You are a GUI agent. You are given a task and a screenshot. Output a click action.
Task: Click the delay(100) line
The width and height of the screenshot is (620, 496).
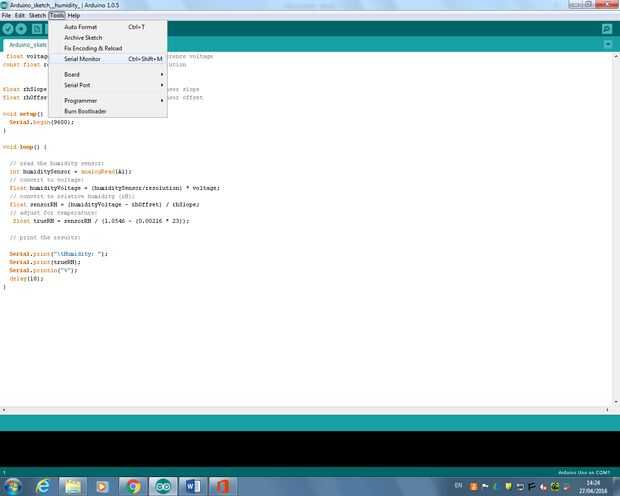pyautogui.click(x=26, y=278)
